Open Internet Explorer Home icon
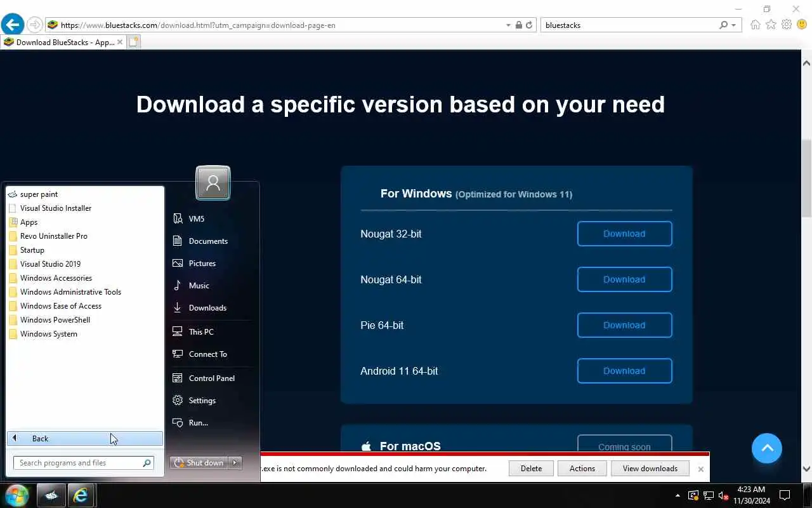812x508 pixels. [755, 25]
